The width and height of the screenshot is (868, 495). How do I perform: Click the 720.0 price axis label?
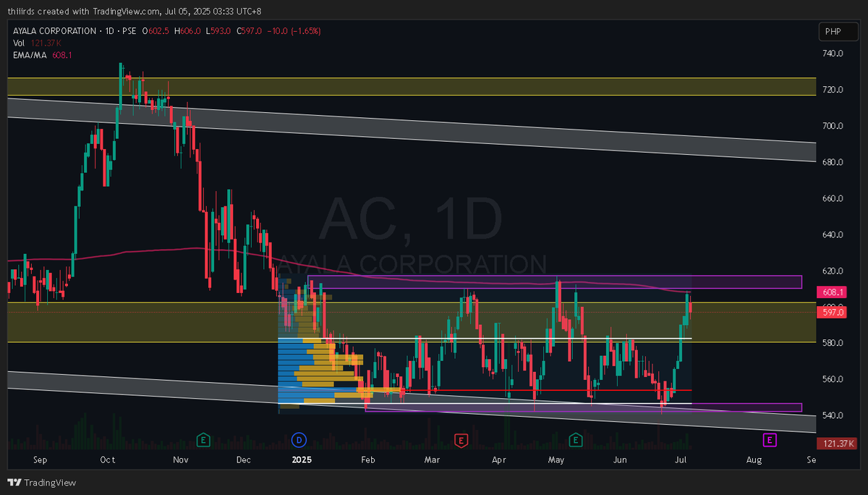(833, 90)
